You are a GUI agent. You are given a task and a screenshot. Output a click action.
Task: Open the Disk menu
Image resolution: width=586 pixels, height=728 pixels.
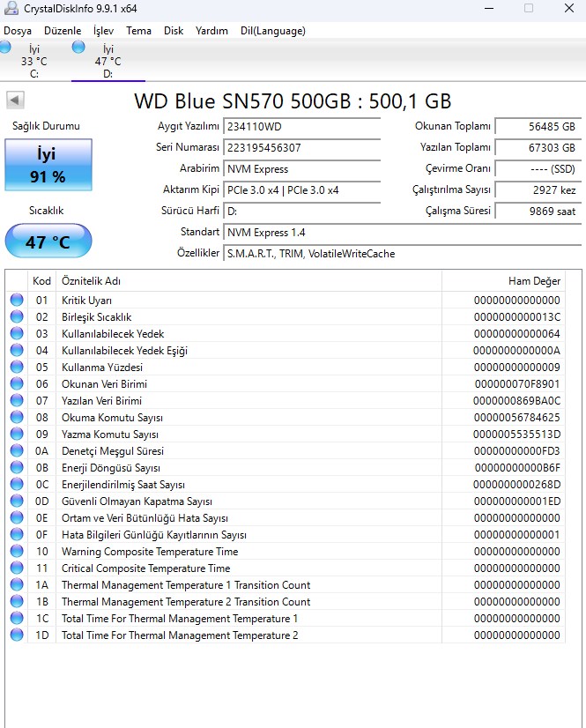[174, 31]
